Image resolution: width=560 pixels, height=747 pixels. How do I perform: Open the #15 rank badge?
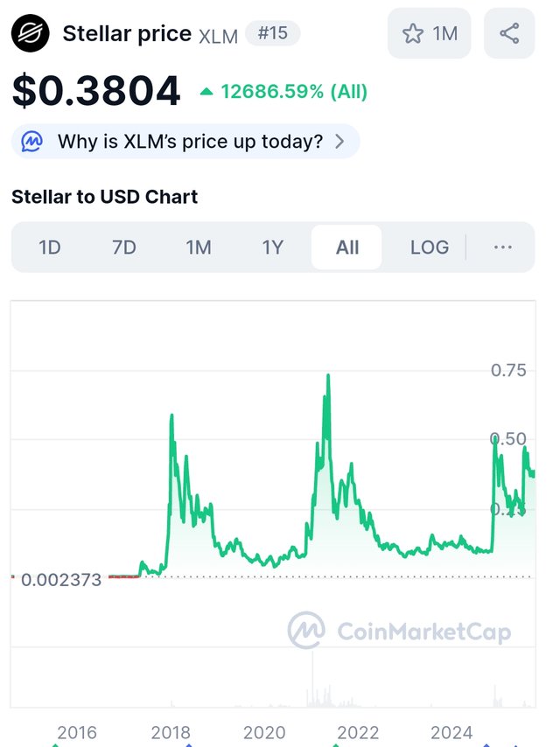[272, 34]
